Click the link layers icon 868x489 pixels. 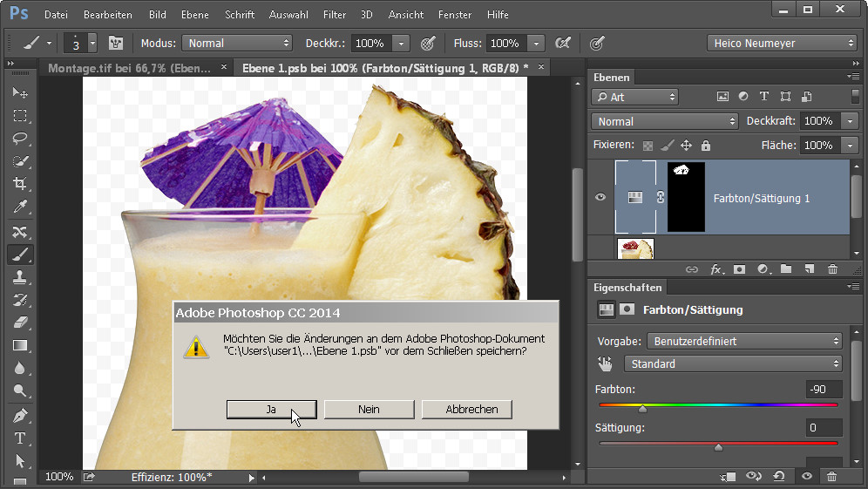pyautogui.click(x=691, y=269)
